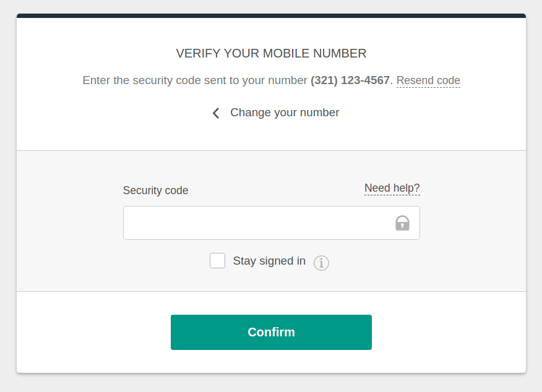Image resolution: width=542 pixels, height=392 pixels.
Task: Click the dotted-underlined Resend code text
Action: 428,80
